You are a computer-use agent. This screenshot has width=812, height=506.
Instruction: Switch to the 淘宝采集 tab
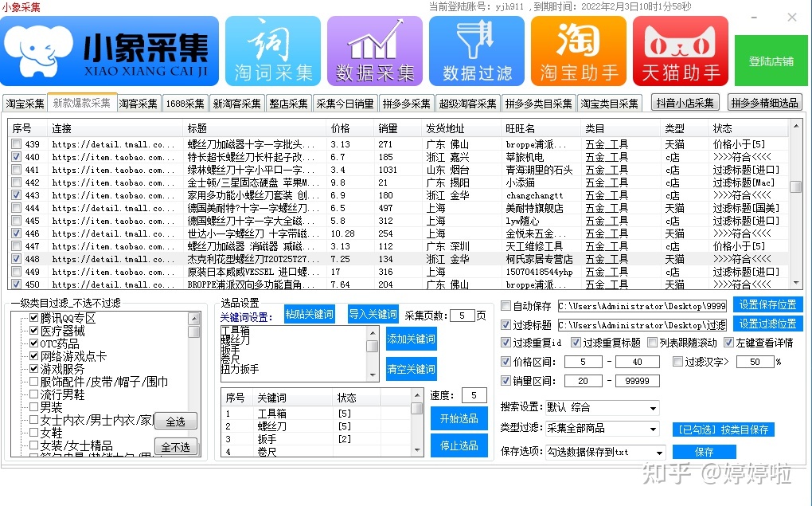coord(25,103)
